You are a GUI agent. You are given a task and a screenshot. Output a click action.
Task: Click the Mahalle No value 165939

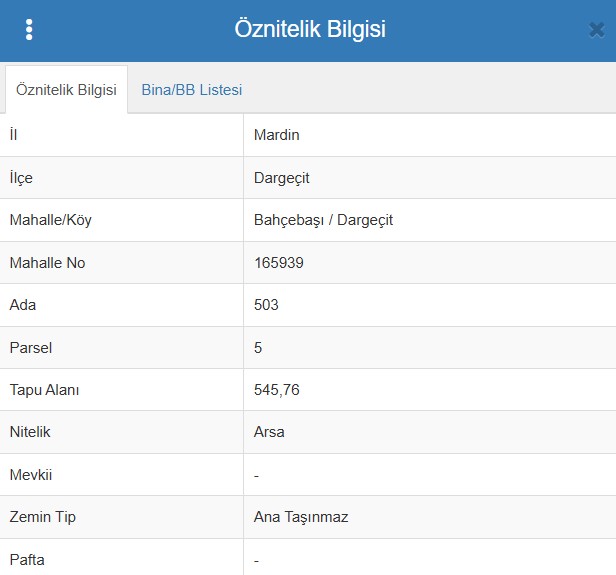pos(279,263)
